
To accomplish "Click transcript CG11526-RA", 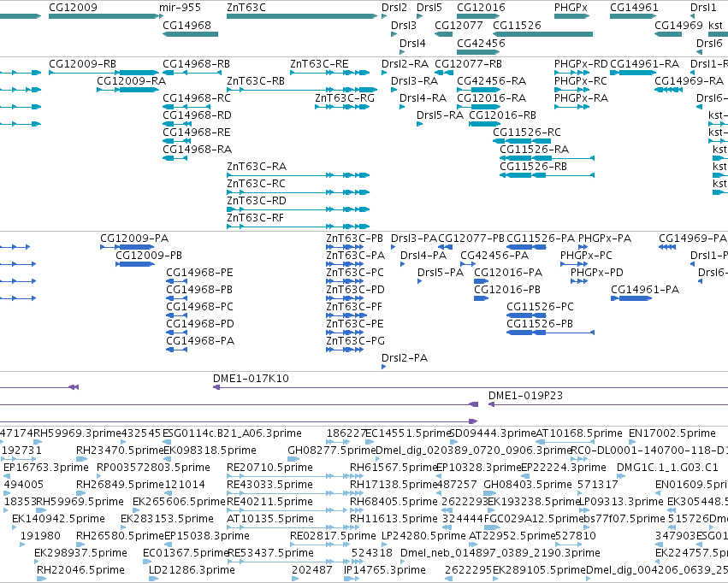I will [x=535, y=150].
